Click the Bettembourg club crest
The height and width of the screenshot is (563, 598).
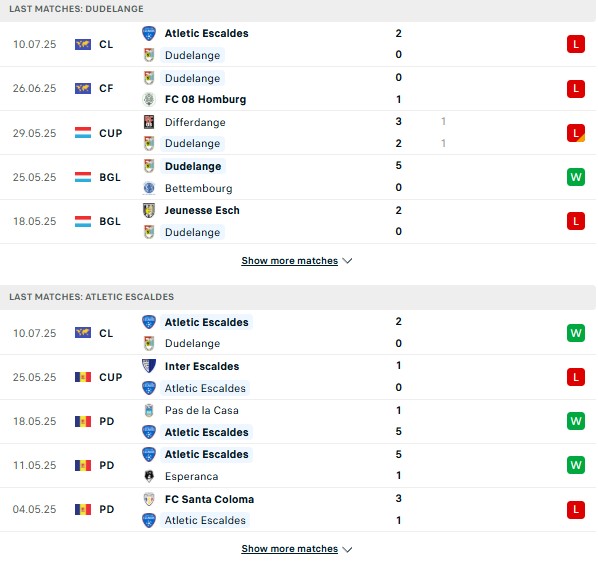[x=149, y=188]
